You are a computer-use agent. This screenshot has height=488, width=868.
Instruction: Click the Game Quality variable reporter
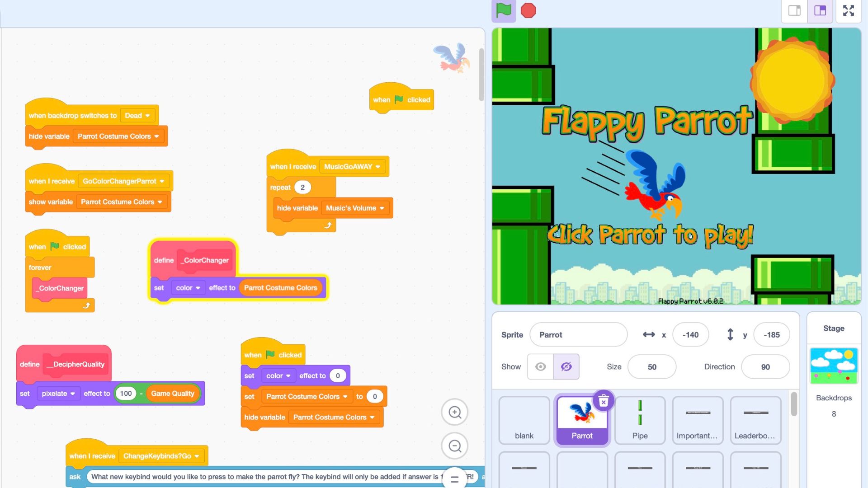click(173, 394)
